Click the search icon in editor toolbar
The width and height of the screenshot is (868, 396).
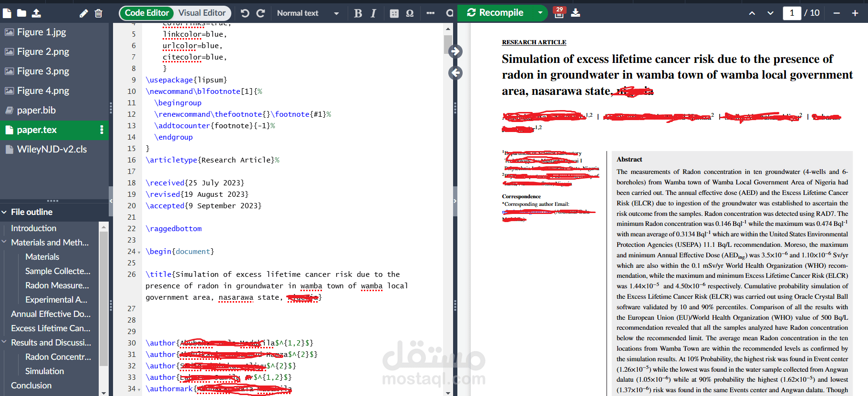click(449, 13)
